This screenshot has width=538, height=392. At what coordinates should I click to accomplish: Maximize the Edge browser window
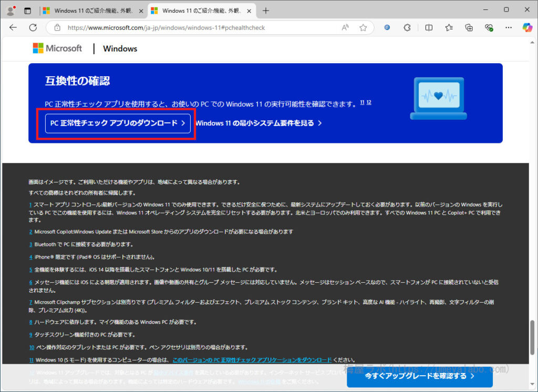click(x=506, y=10)
